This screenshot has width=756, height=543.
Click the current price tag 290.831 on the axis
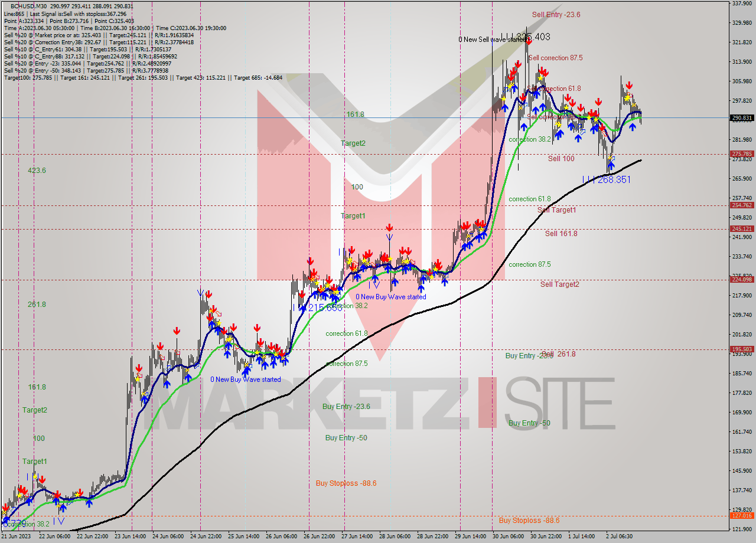point(742,118)
